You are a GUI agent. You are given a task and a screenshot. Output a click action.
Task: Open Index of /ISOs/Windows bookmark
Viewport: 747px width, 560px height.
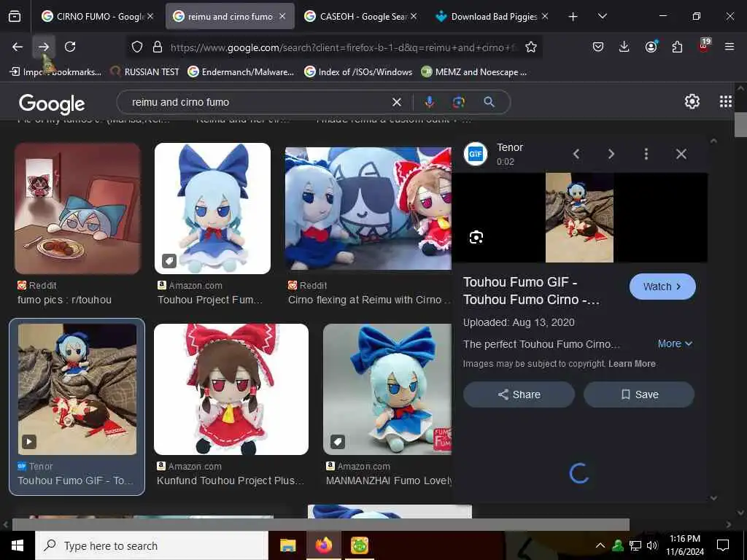[358, 72]
